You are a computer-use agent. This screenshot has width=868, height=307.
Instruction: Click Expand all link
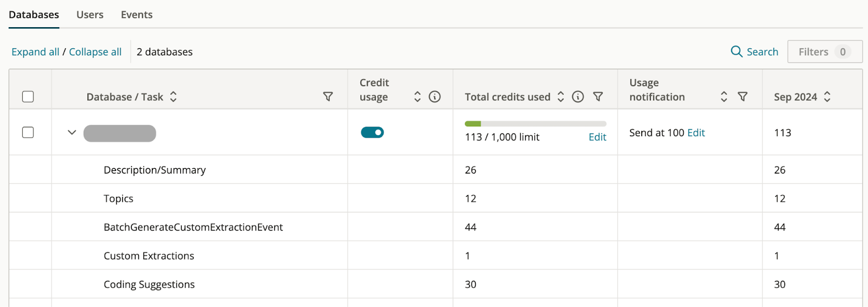coord(35,52)
